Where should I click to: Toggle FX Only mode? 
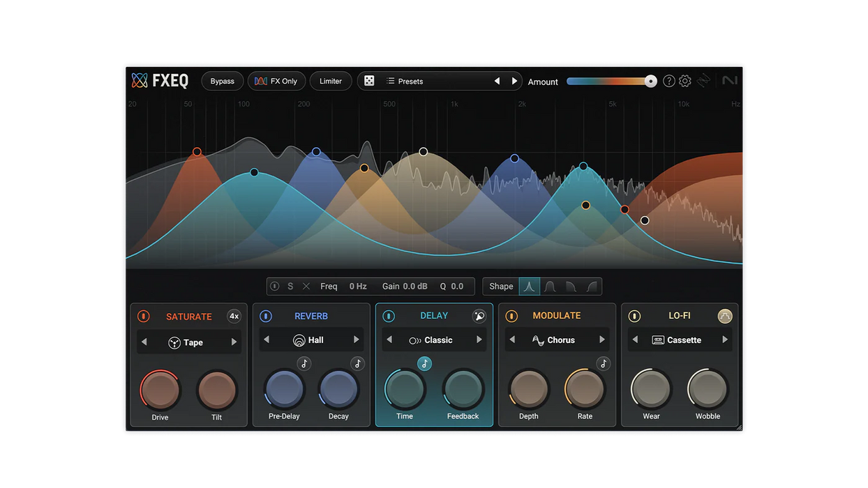(x=276, y=81)
